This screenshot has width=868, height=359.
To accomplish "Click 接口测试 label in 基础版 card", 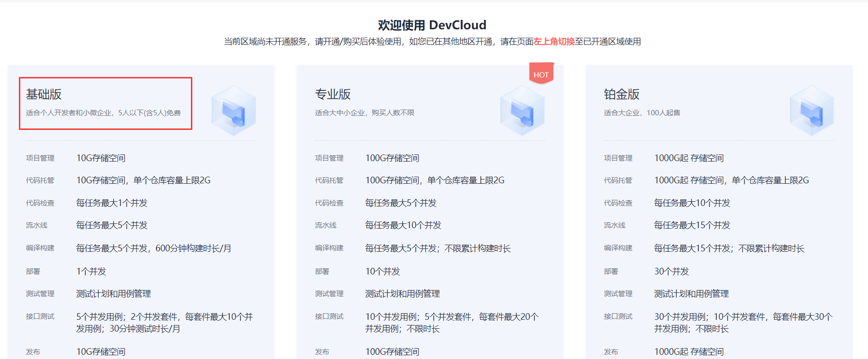I will pyautogui.click(x=40, y=316).
